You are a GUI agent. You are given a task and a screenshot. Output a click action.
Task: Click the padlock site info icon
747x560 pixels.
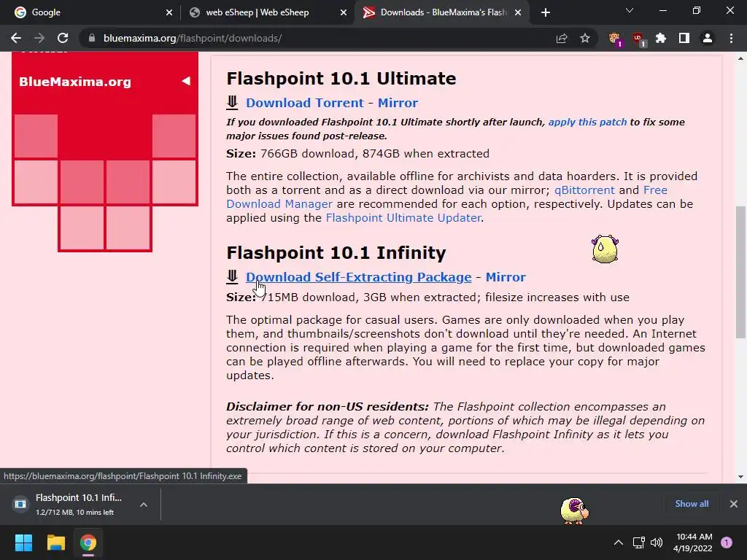pyautogui.click(x=92, y=38)
